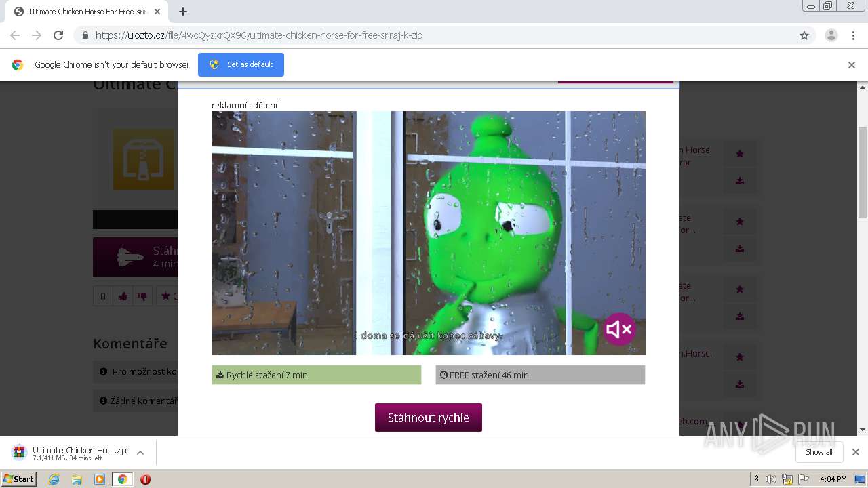
Task: Close the downloads bar
Action: [x=855, y=452]
